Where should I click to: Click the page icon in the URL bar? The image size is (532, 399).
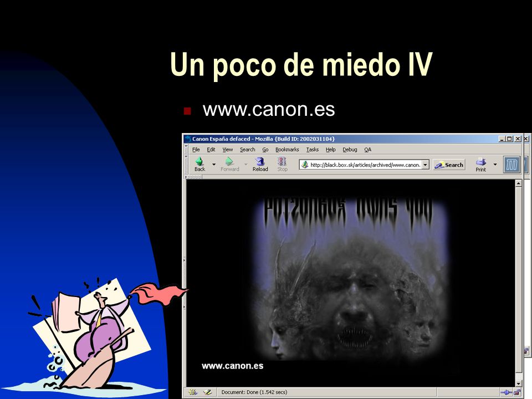305,165
